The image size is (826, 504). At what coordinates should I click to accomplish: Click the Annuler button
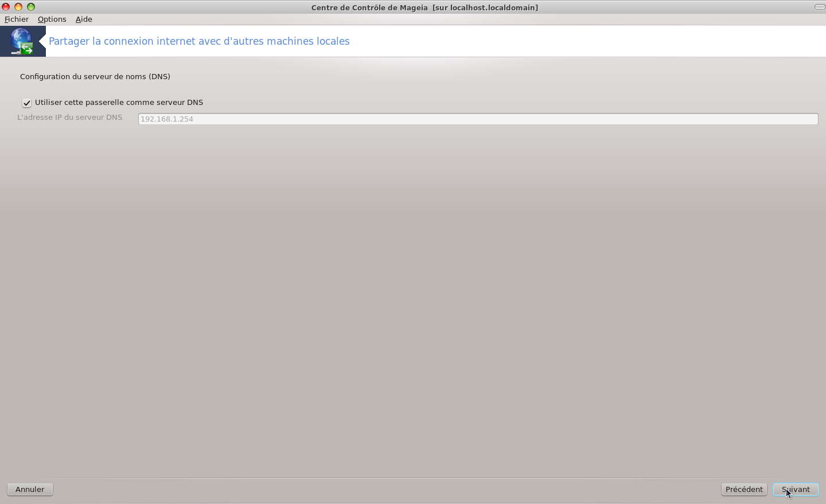30,489
